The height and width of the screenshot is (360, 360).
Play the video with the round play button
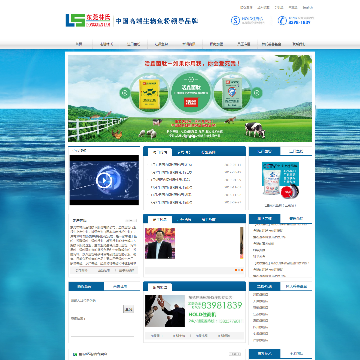pos(104,181)
